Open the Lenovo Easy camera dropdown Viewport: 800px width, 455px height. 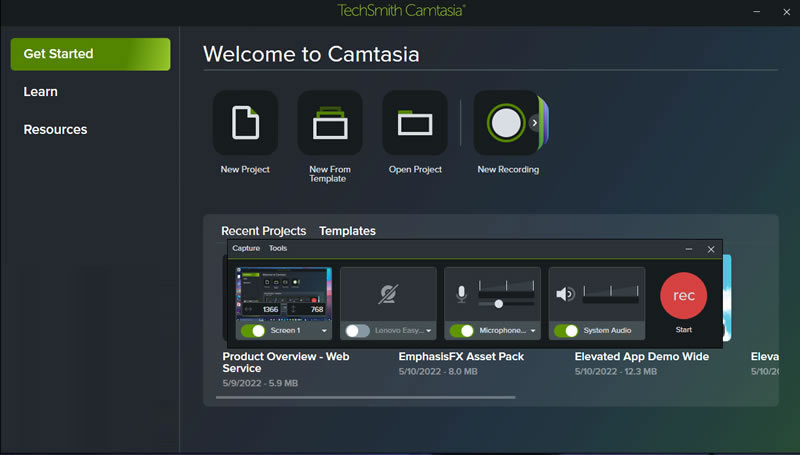[429, 331]
